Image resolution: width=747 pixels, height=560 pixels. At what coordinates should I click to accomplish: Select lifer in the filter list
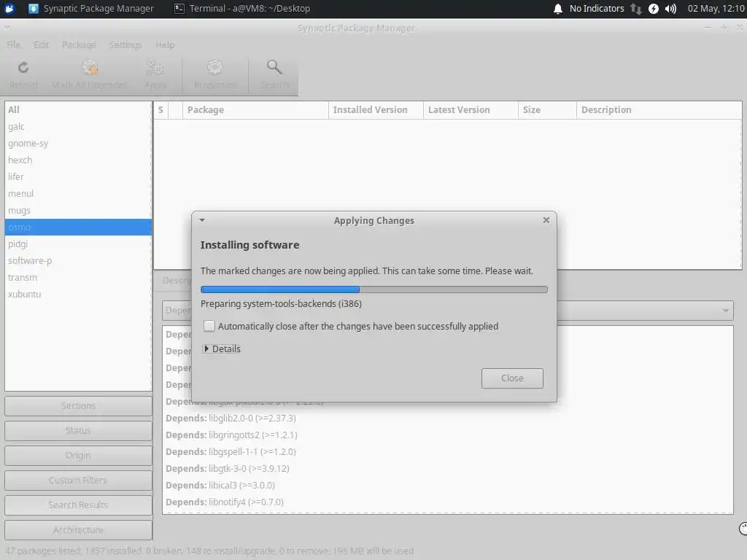tap(78, 176)
